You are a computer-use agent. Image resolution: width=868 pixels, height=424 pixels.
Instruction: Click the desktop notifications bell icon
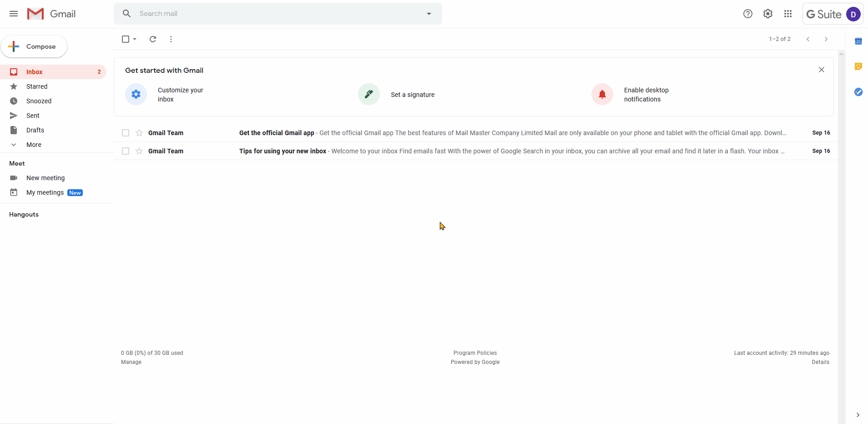pyautogui.click(x=602, y=94)
